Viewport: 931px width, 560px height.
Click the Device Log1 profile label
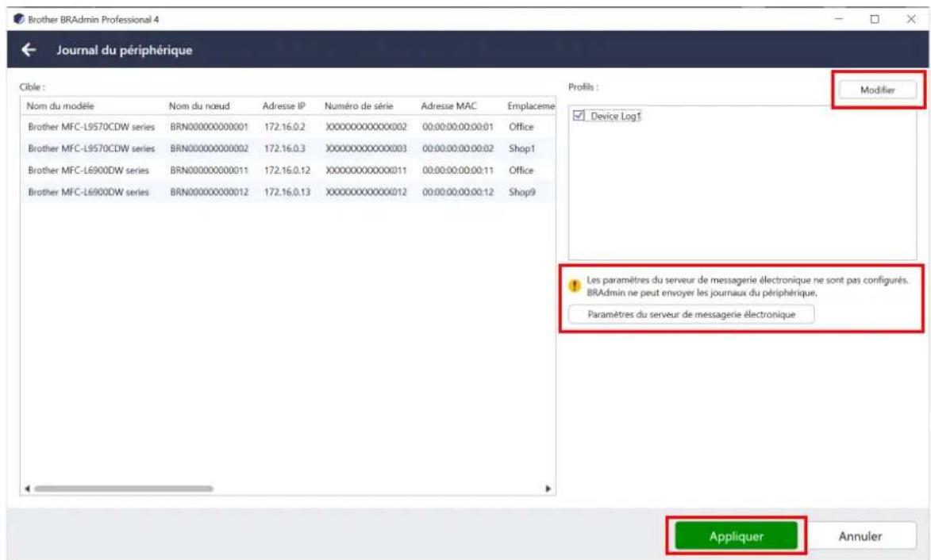pos(616,117)
